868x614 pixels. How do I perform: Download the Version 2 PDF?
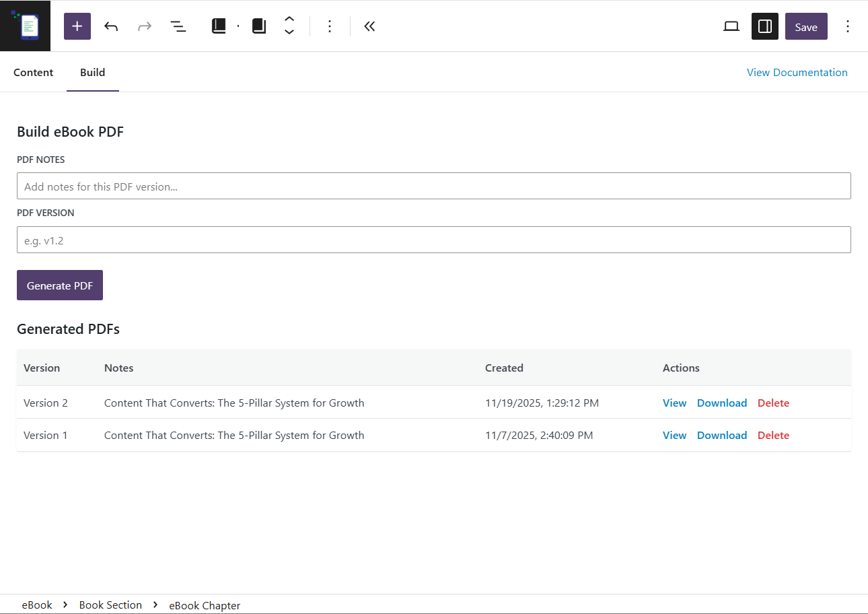click(721, 403)
